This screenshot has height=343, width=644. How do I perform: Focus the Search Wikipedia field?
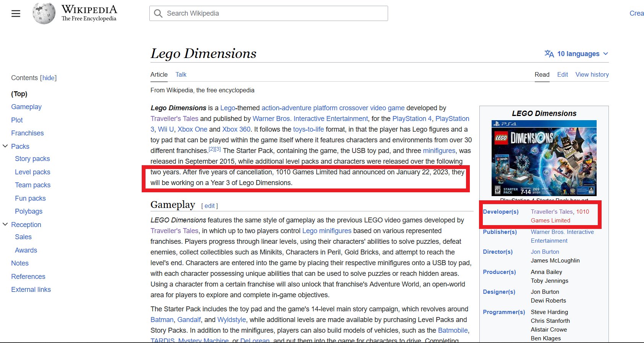269,13
